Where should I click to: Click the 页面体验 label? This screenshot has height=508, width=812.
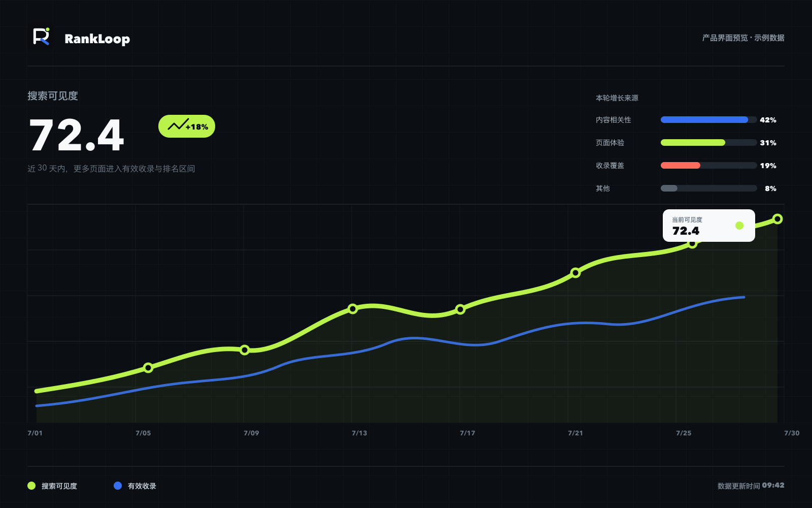(610, 143)
